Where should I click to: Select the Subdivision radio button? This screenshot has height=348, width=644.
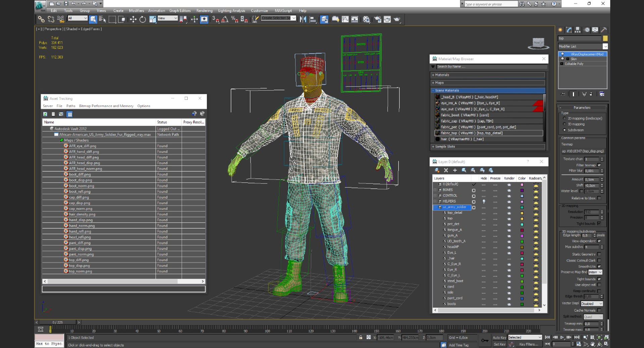565,130
